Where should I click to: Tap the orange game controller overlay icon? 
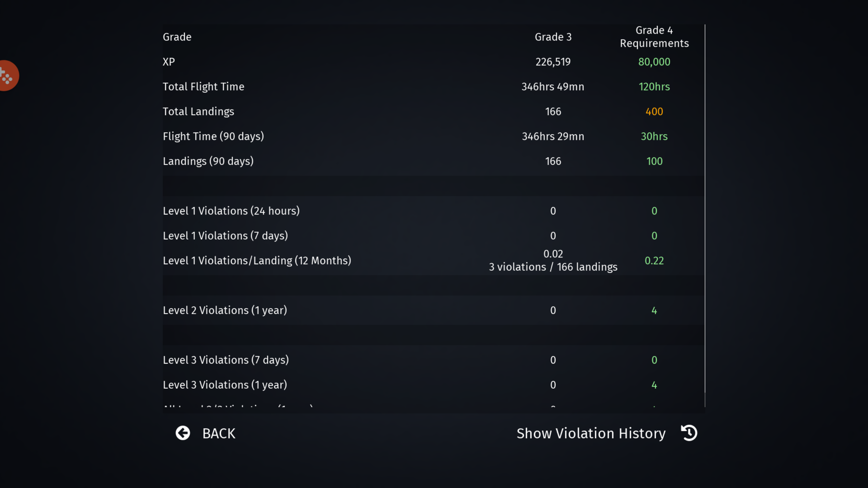pyautogui.click(x=8, y=76)
